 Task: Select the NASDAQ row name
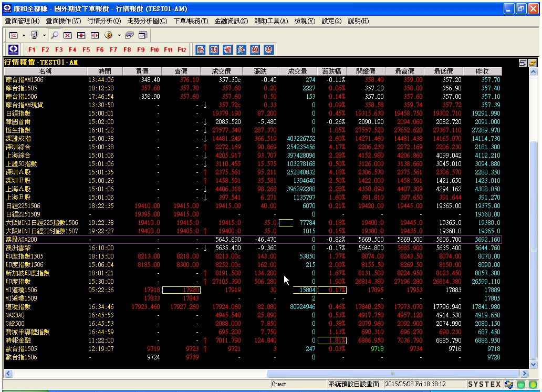(x=15, y=315)
